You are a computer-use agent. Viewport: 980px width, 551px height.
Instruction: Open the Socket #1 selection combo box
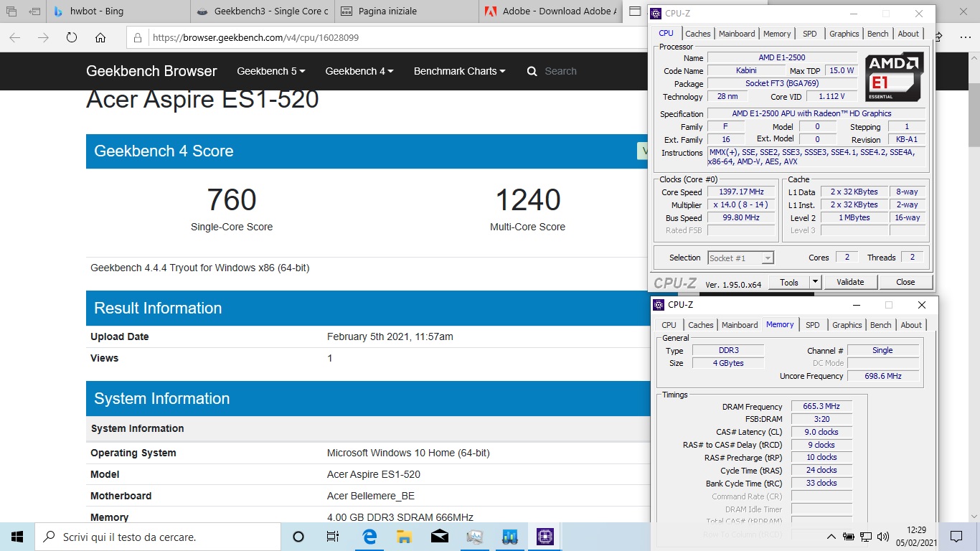[740, 258]
